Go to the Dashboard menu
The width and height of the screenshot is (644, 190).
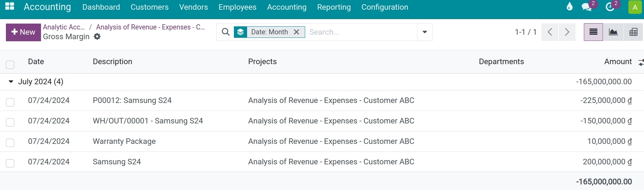101,7
